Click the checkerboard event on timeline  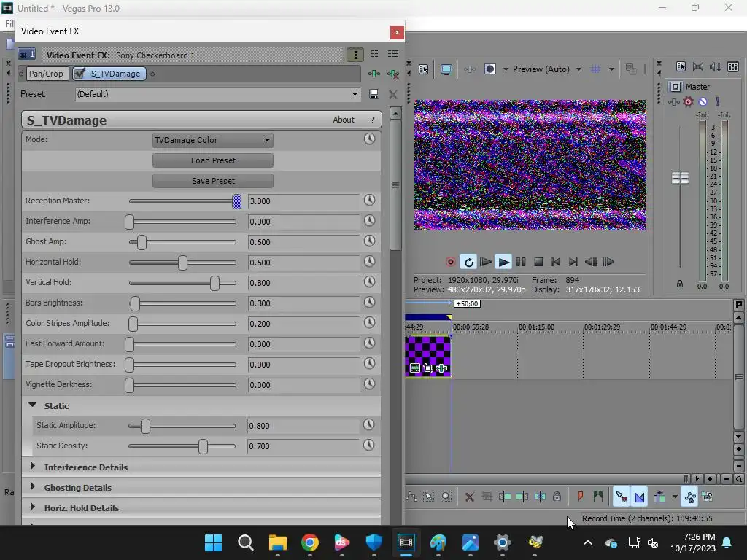(x=427, y=356)
